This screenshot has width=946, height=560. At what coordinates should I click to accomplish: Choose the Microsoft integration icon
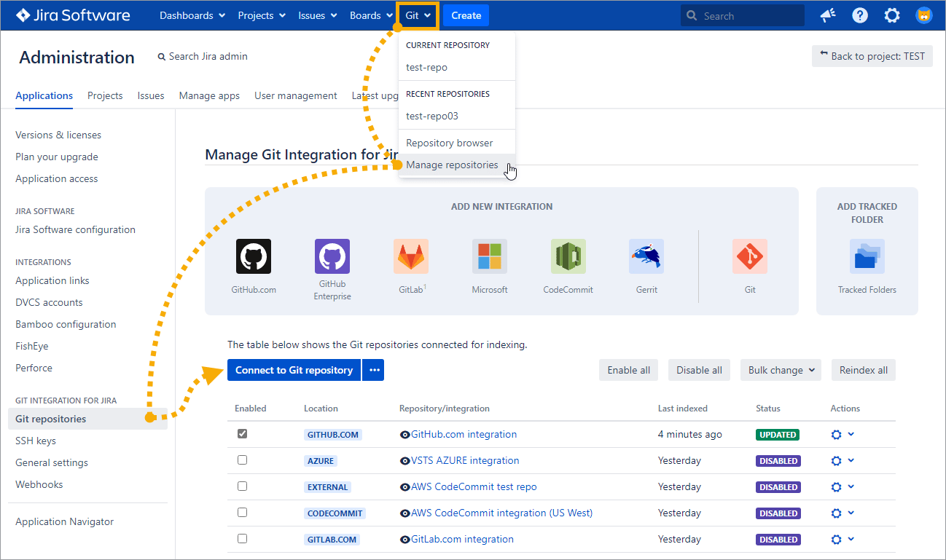(490, 256)
